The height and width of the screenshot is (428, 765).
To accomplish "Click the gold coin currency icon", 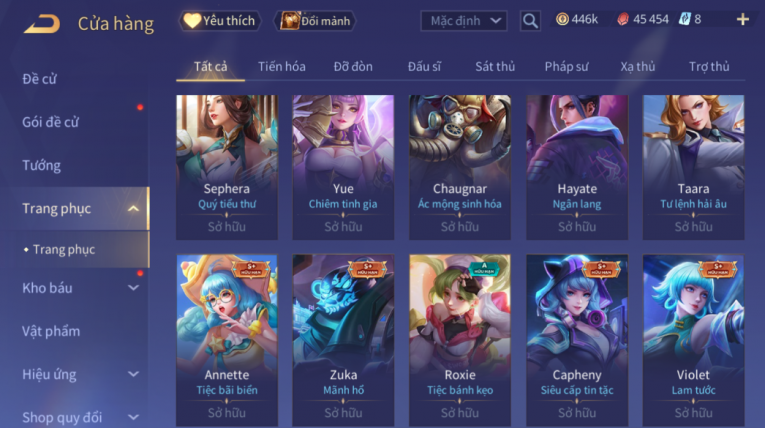I will (x=562, y=19).
